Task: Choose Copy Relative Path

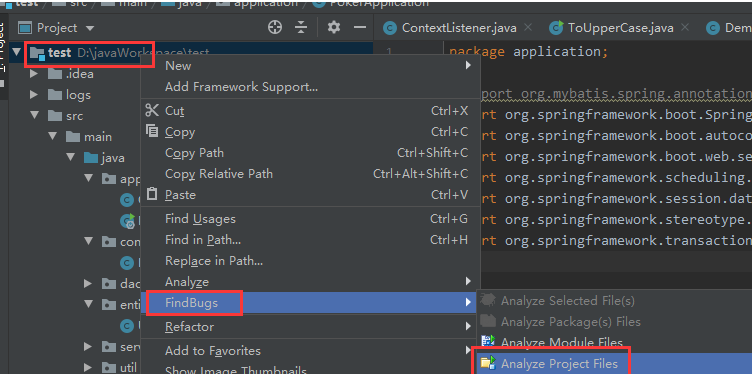Action: click(310, 173)
